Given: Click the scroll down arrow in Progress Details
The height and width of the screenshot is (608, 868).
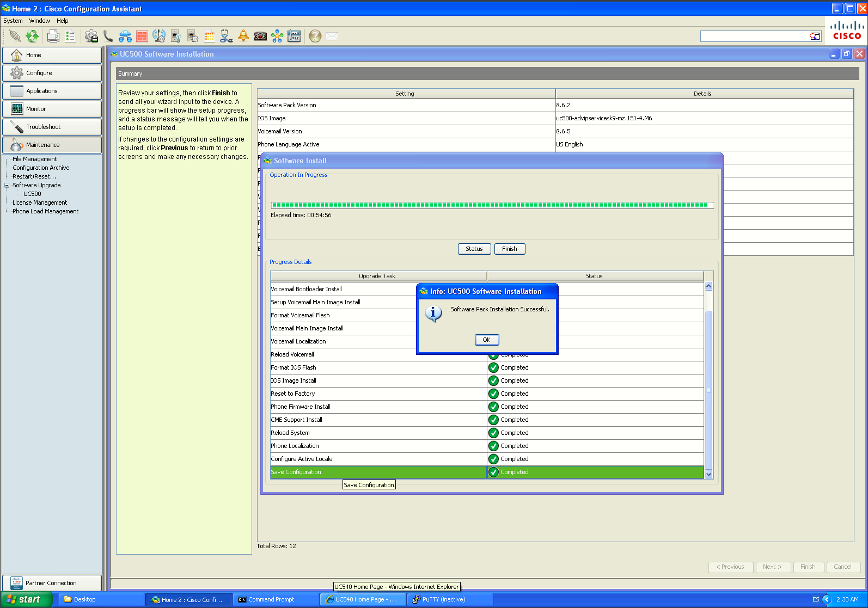Looking at the screenshot, I should point(708,474).
